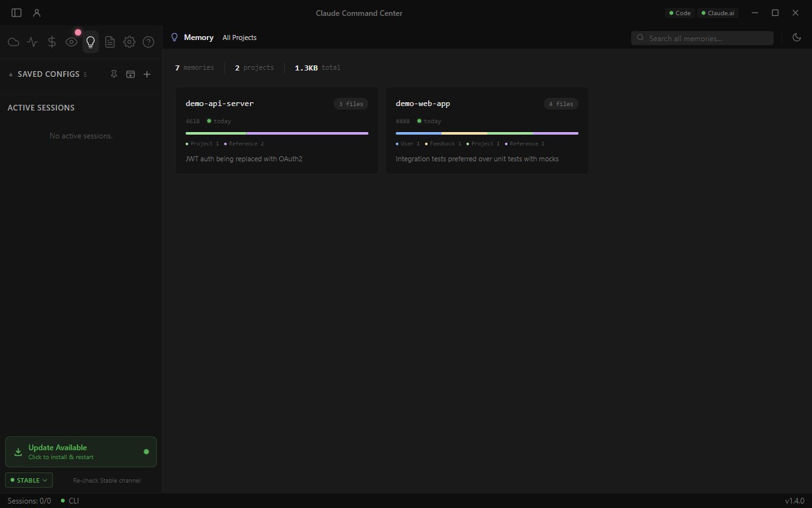Open the demo-web-app project card
Viewport: 812px width, 508px height.
point(487,130)
